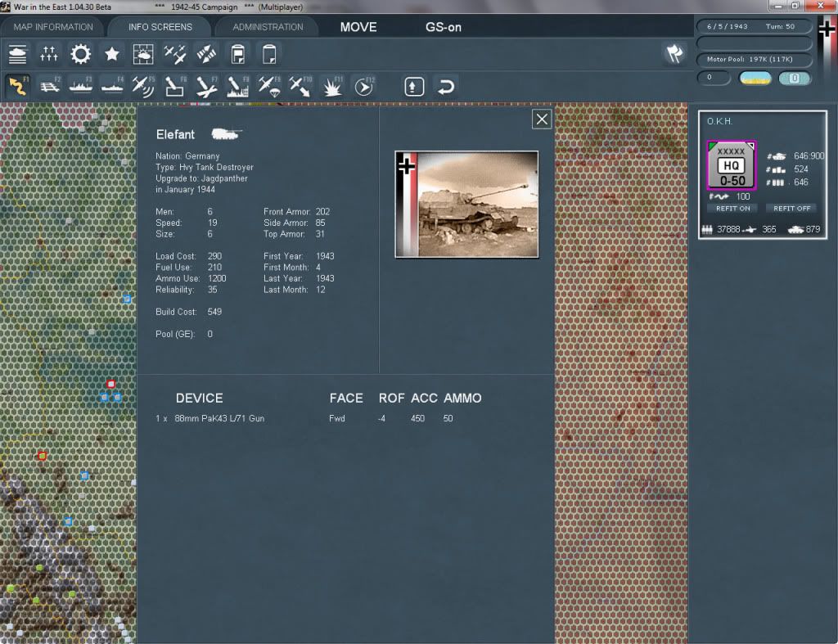The image size is (838, 644).
Task: Click the tank count 879 in unit panel
Action: tap(813, 229)
